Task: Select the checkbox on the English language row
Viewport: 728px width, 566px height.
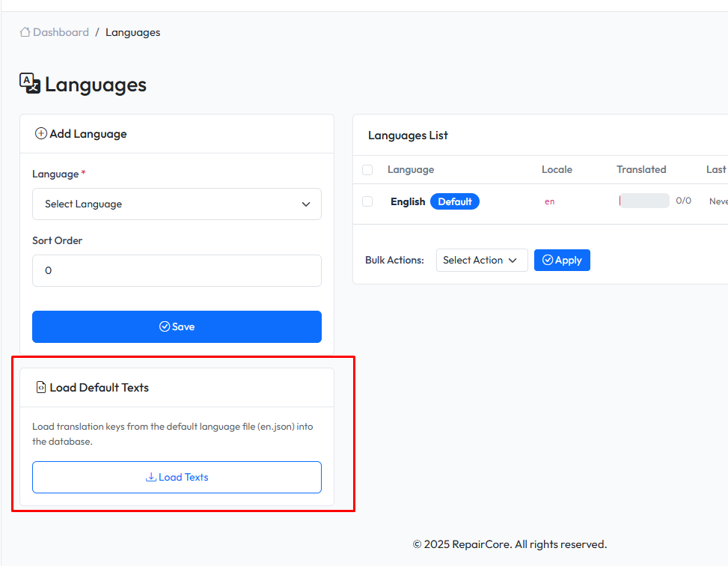Action: pos(367,201)
